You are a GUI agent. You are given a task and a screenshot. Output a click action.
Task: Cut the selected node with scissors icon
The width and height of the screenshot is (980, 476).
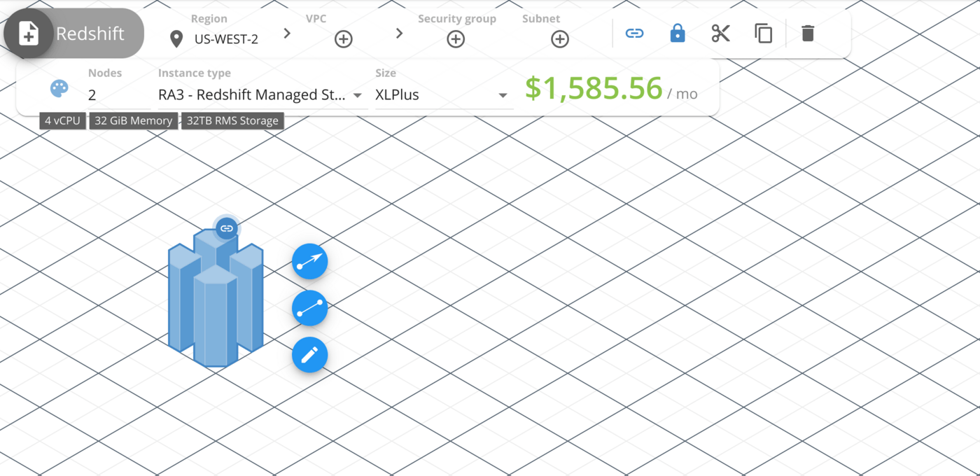pyautogui.click(x=720, y=33)
